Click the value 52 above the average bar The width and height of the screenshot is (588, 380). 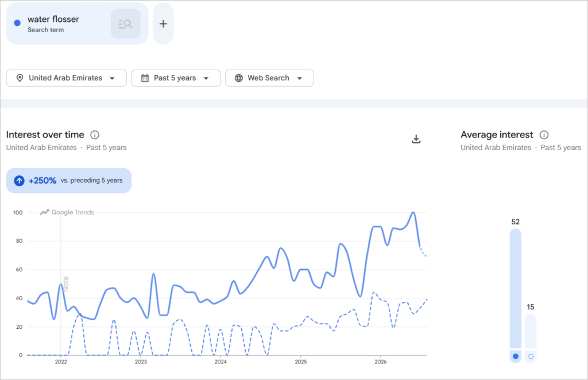click(516, 222)
